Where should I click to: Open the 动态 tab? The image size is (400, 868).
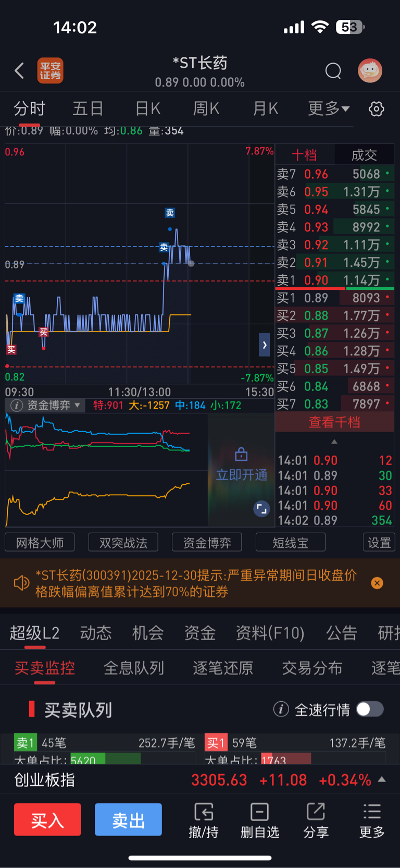point(96,633)
